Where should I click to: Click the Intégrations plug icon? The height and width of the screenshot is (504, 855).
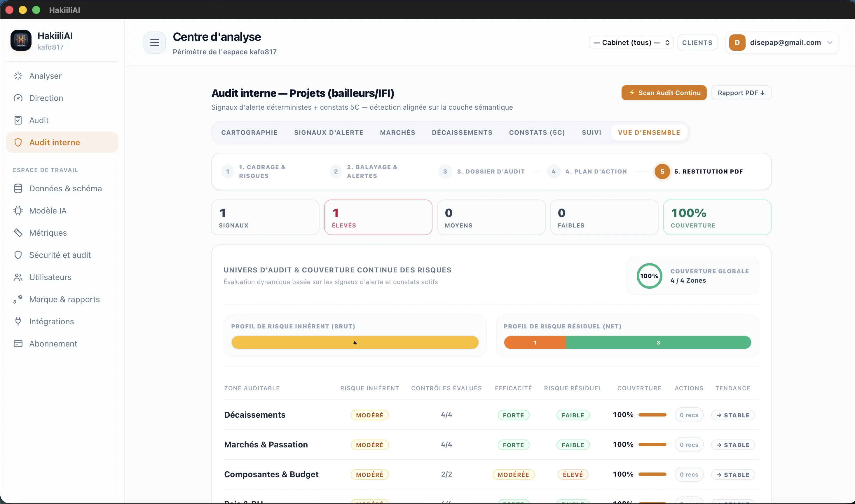tap(18, 322)
